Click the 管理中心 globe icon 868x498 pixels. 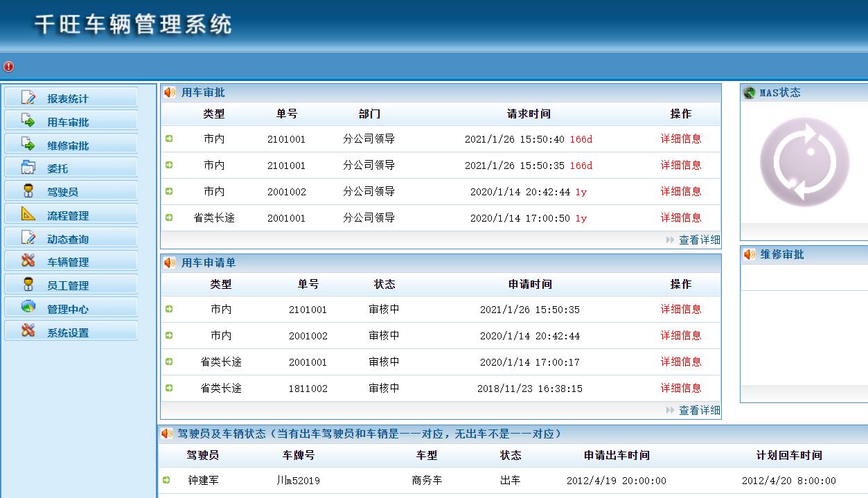click(28, 308)
